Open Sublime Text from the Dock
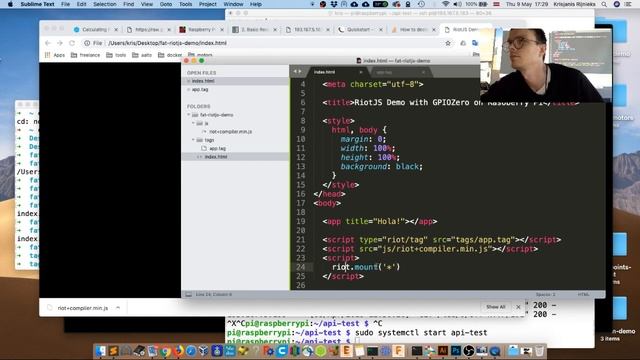Image resolution: width=640 pixels, height=360 pixels. pyautogui.click(x=113, y=351)
